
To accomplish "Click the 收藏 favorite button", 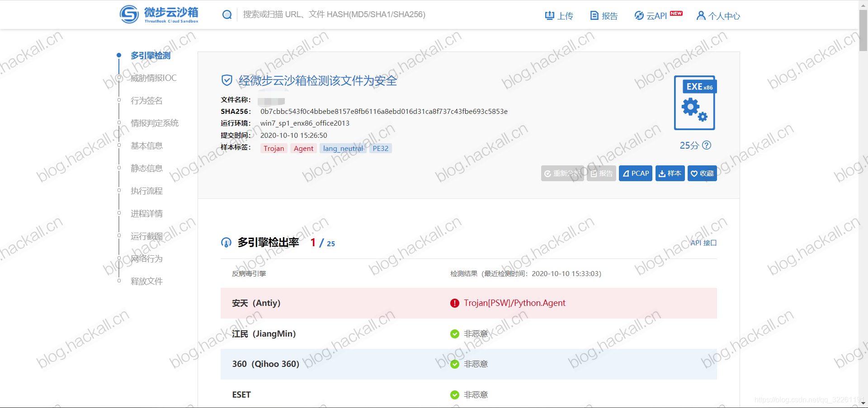I will 702,174.
